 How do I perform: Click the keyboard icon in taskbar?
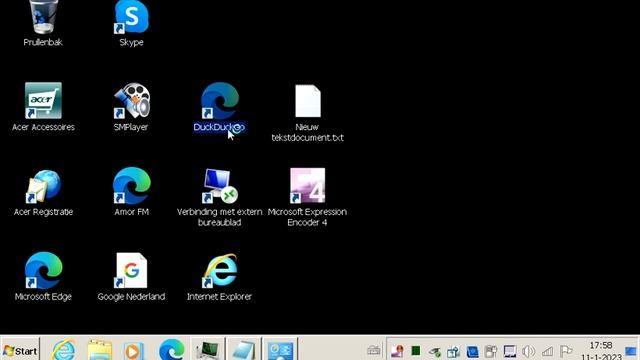(373, 350)
